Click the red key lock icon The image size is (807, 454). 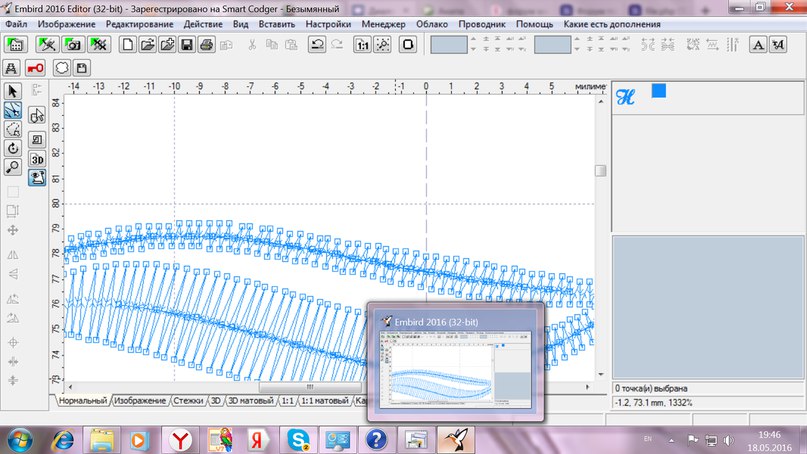[36, 68]
